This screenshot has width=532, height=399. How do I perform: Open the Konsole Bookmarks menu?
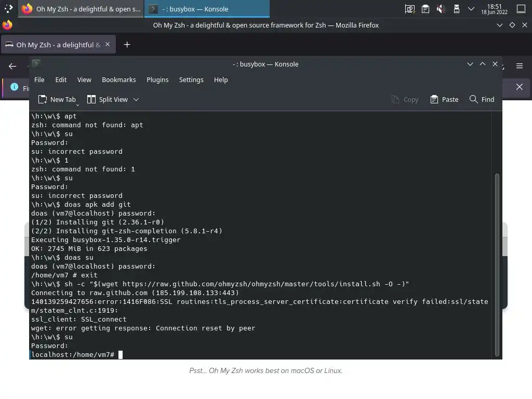[119, 79]
